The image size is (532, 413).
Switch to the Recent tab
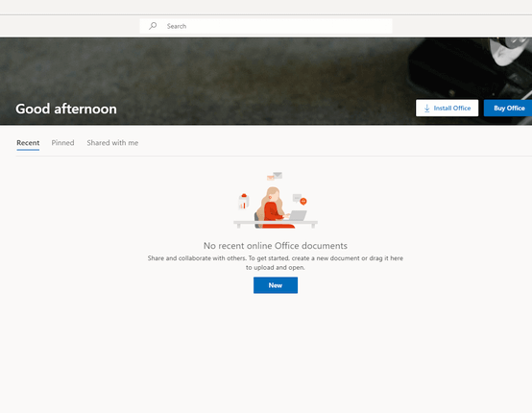tap(28, 143)
